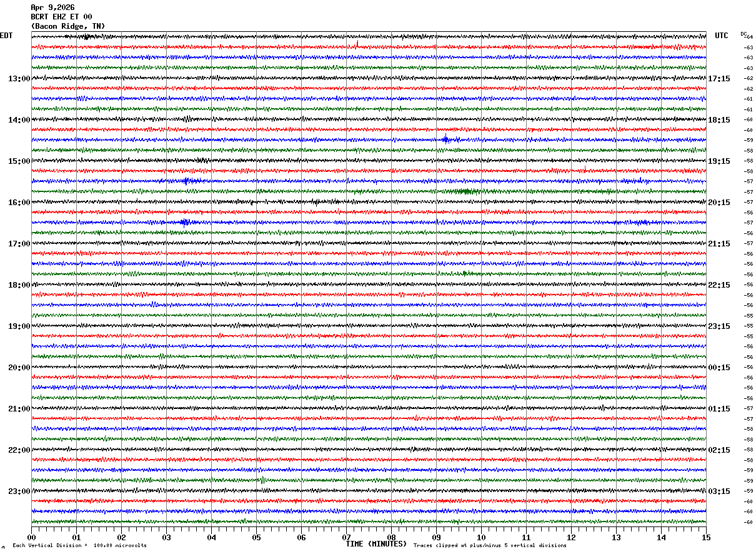Screen dimensions: 756x554
Task: Click the 17:15 UTC row label
Action: (x=719, y=79)
